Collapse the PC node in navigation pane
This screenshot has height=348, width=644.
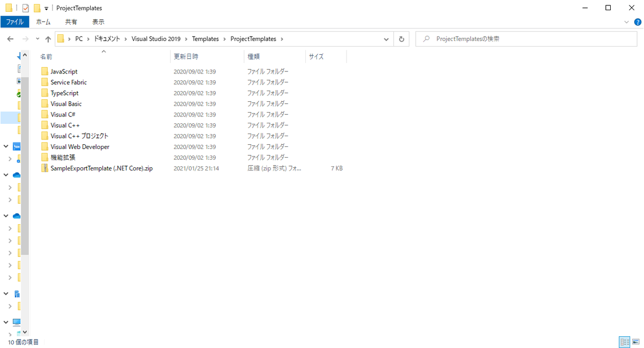click(x=6, y=322)
